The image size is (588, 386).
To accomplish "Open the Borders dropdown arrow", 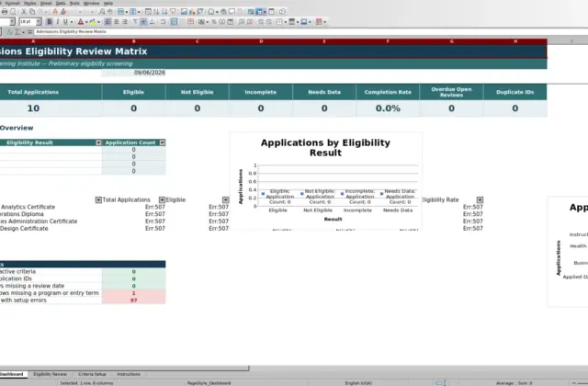I will 286,22.
